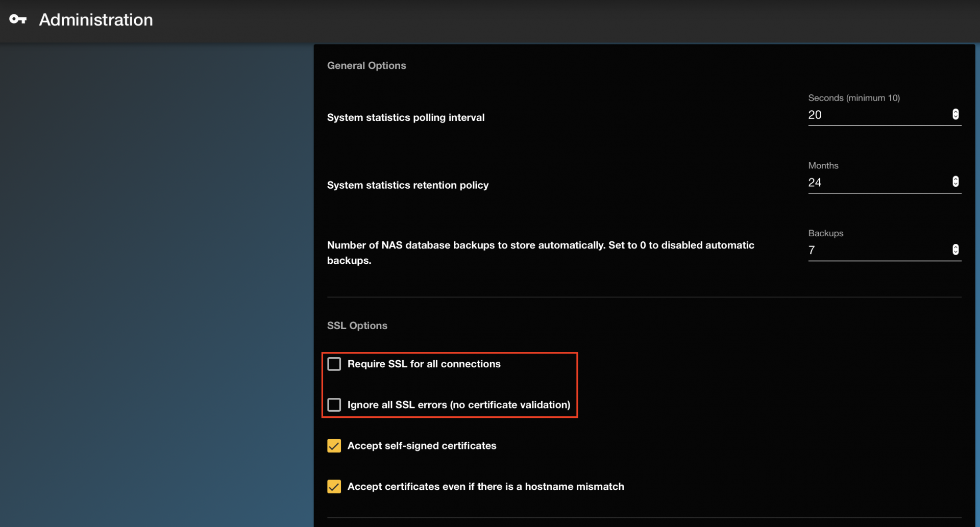Click the retention policy months field
The height and width of the screenshot is (527, 980).
[x=878, y=183]
